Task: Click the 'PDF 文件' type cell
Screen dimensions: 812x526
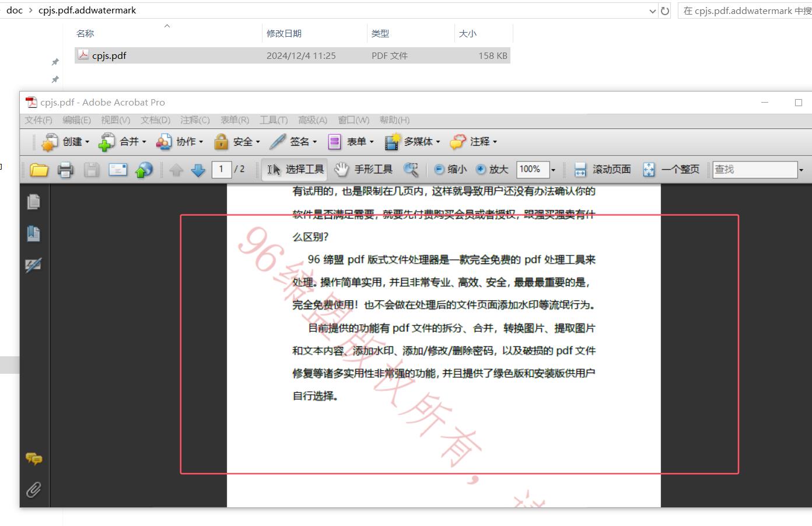Action: click(x=390, y=56)
